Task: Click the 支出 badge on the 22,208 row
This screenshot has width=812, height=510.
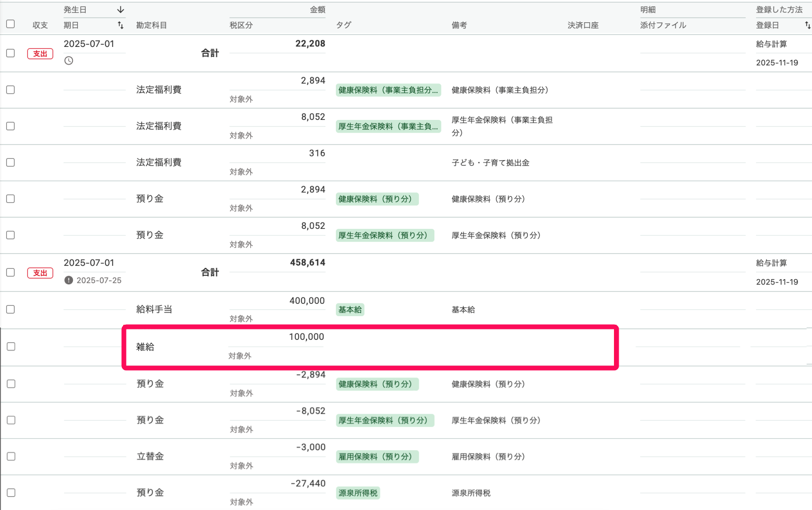Action: coord(40,54)
